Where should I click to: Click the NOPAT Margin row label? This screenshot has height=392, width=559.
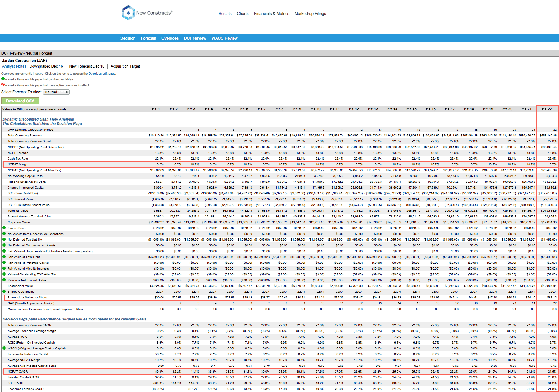click(18, 164)
